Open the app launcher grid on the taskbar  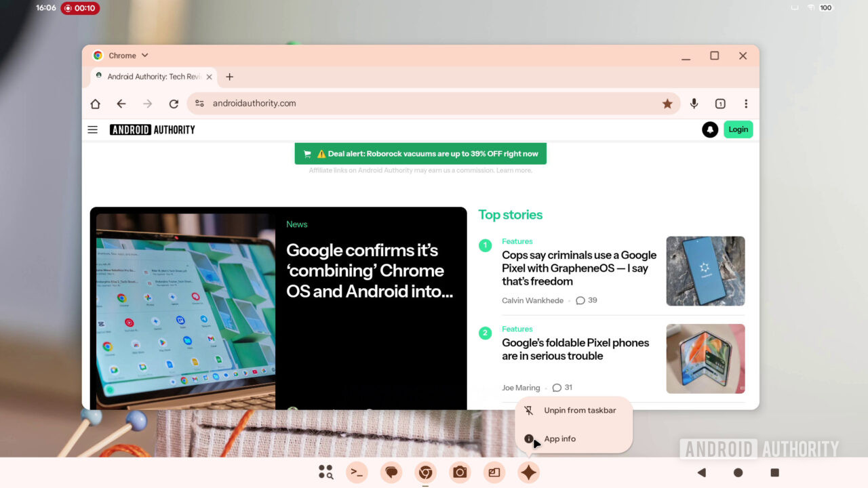point(325,472)
